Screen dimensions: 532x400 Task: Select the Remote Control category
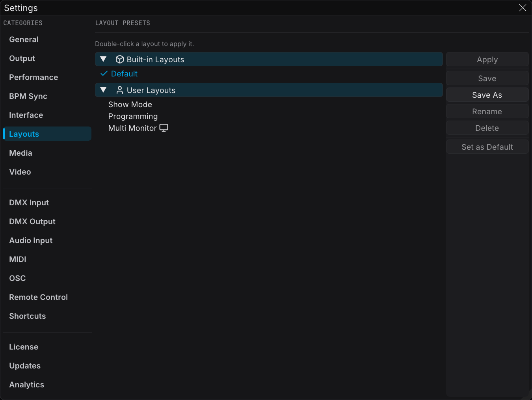(47, 297)
